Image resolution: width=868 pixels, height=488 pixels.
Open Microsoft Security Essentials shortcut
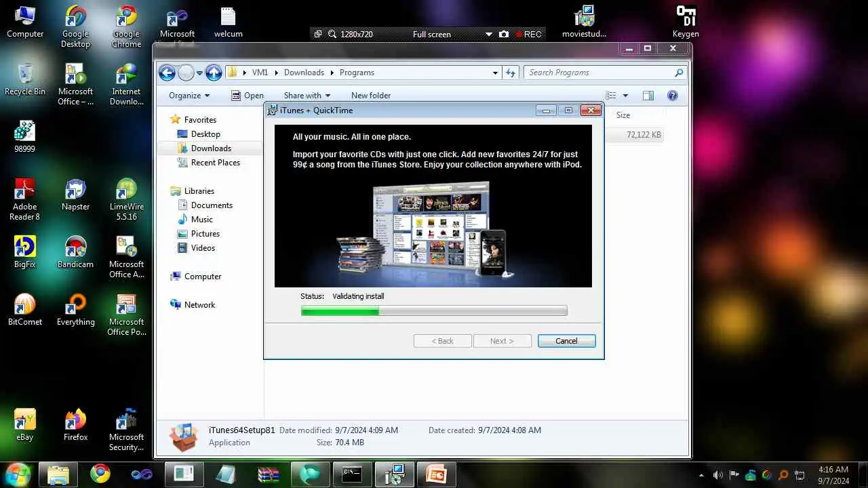(126, 430)
